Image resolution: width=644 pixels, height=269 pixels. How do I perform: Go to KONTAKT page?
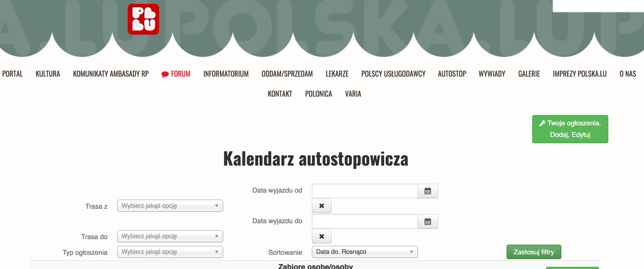(280, 94)
